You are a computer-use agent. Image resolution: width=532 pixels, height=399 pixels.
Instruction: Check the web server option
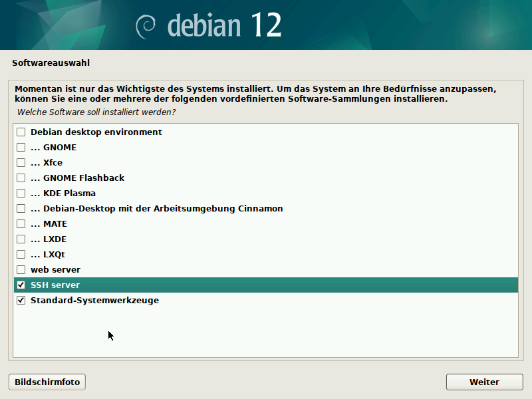click(21, 269)
